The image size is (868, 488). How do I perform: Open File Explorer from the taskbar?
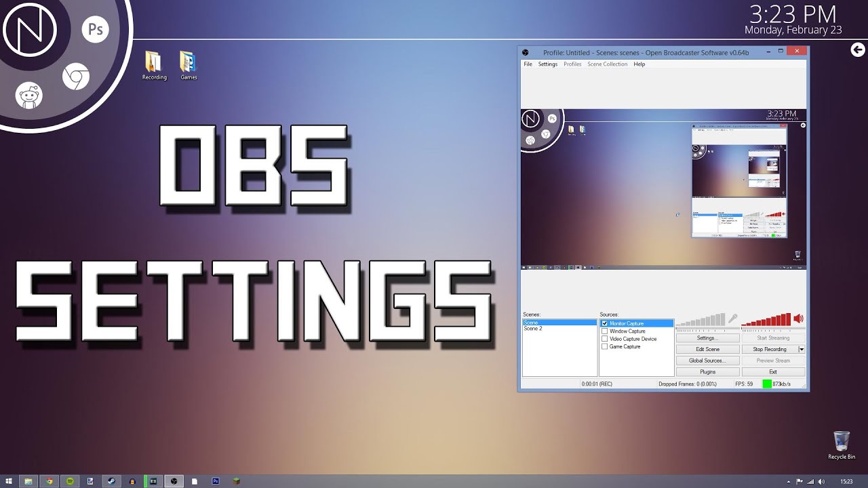click(x=28, y=481)
